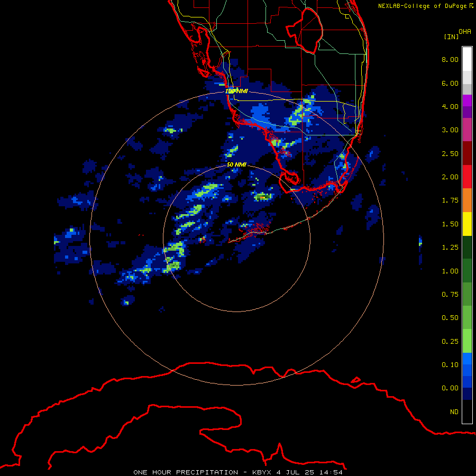Select the 1.25 legend value
This screenshot has width=476, height=476.
450,248
